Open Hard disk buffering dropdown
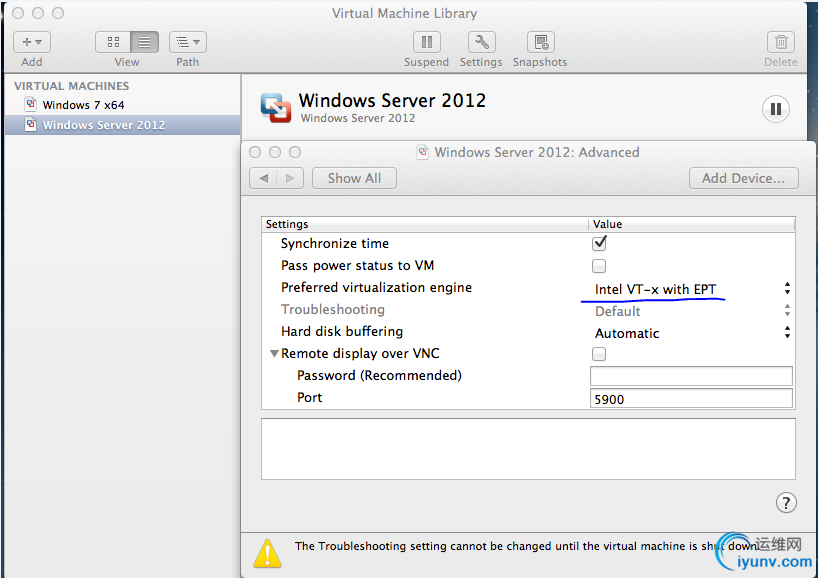This screenshot has width=818, height=578. 692,333
